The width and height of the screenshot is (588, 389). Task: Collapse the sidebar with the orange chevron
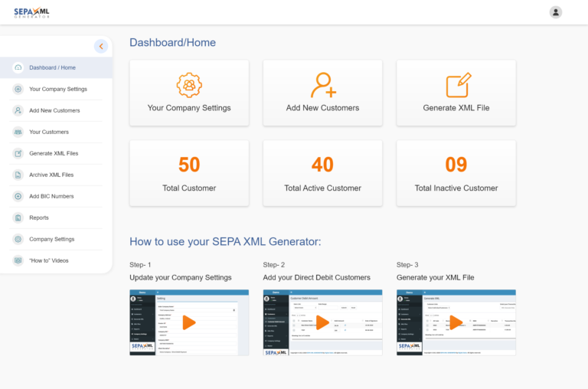coord(101,47)
